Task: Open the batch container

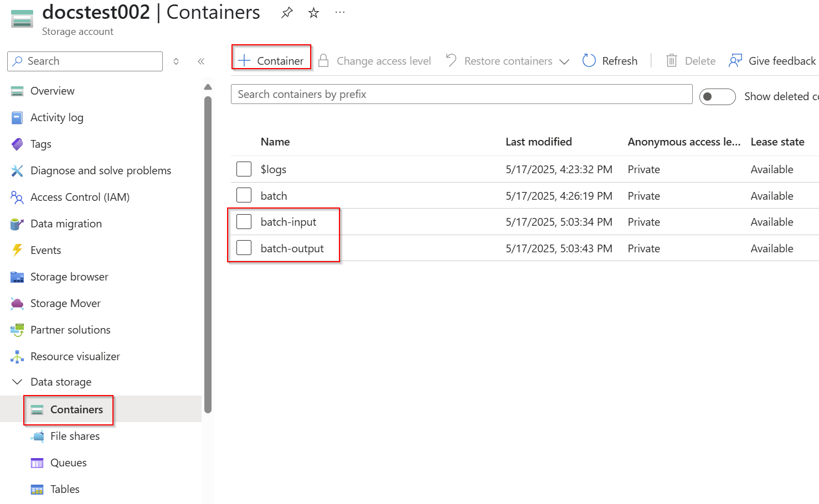Action: pyautogui.click(x=274, y=196)
